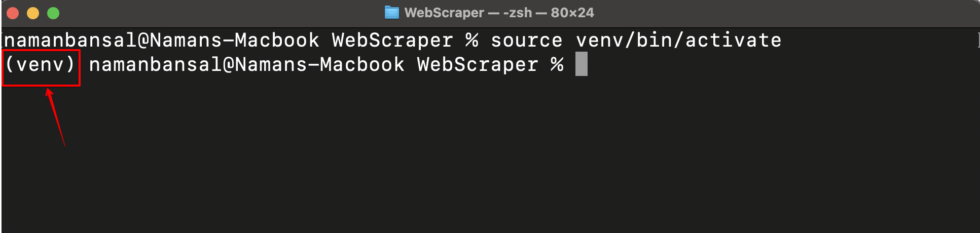
Task: Click "namanbansal@Namans-Macbook" after the (venv) prefix
Action: pyautogui.click(x=246, y=65)
